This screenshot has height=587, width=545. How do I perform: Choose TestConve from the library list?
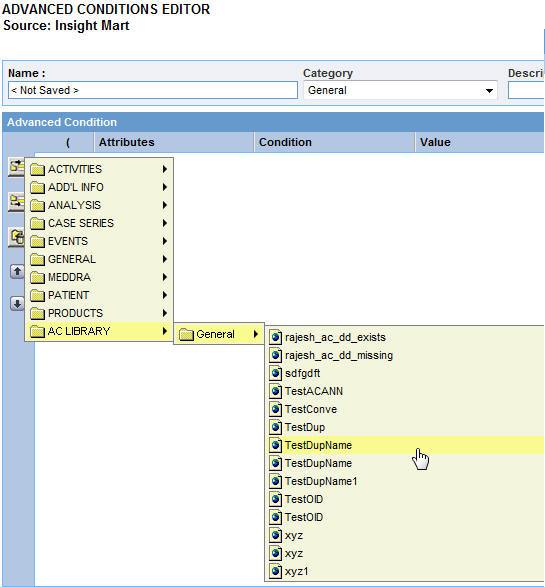coord(405,409)
